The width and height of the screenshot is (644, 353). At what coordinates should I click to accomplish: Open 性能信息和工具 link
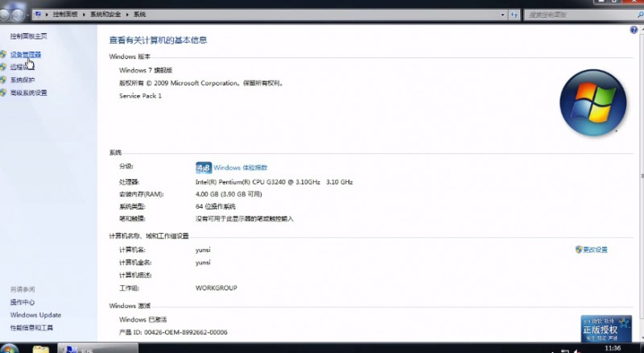coord(31,327)
